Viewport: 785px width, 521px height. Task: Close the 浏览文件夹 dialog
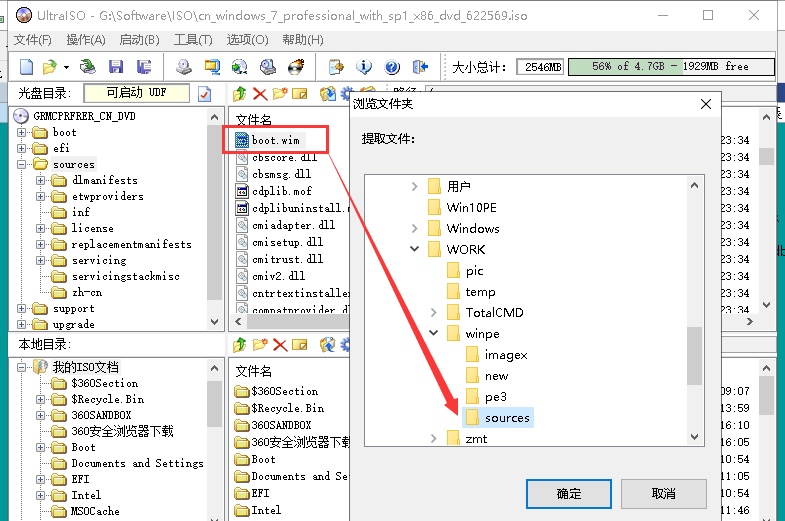tap(706, 104)
